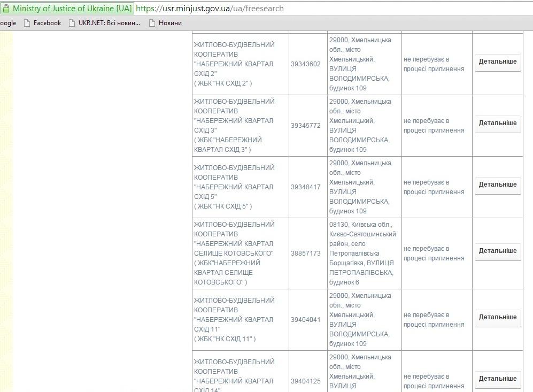Click page icon of Facebook bookmark
Image resolution: width=533 pixels, height=392 pixels.
[x=27, y=23]
